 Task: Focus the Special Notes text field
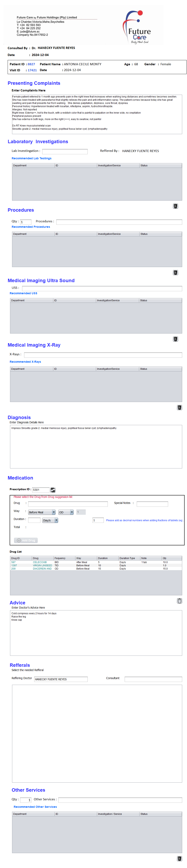(152, 504)
